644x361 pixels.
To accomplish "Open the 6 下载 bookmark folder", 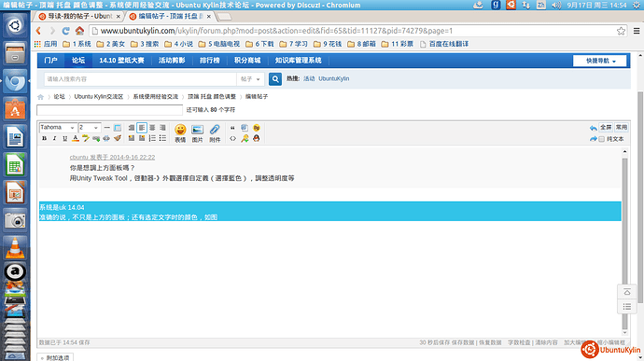I will click(x=259, y=44).
